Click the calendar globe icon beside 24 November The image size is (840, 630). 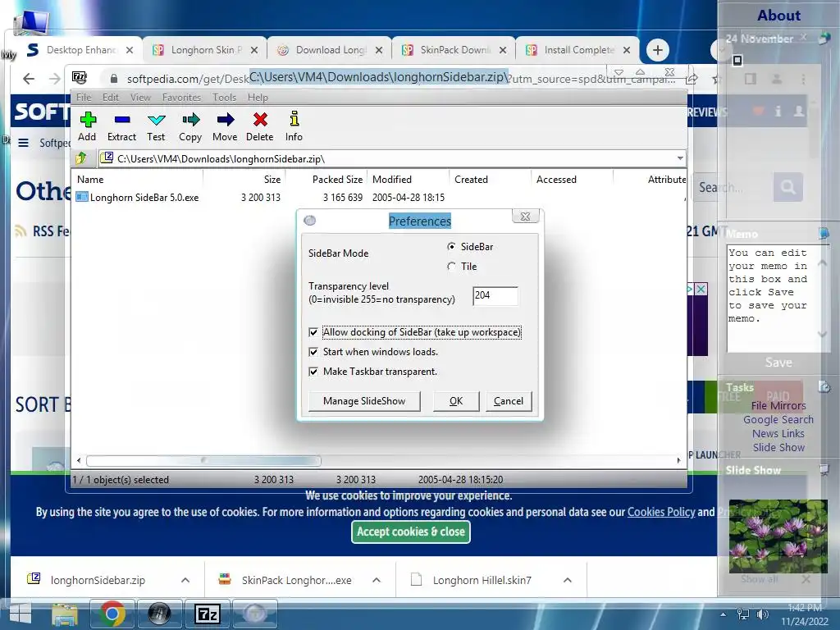(x=824, y=38)
